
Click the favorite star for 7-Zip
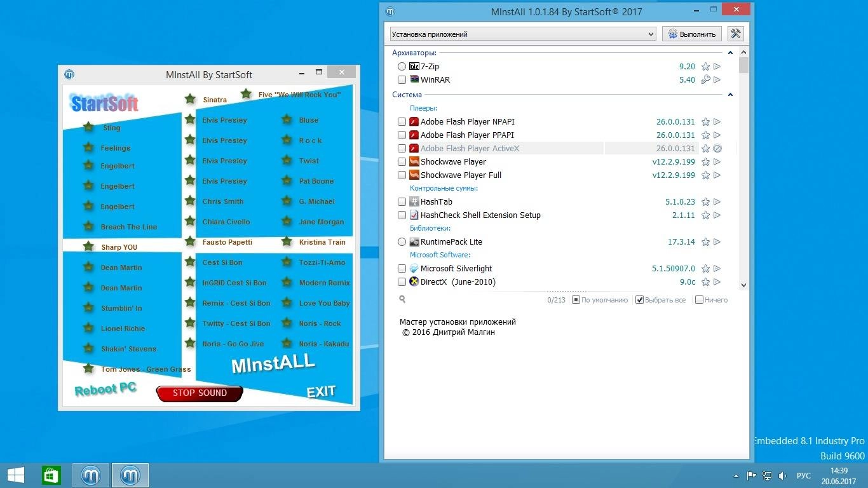(x=705, y=66)
